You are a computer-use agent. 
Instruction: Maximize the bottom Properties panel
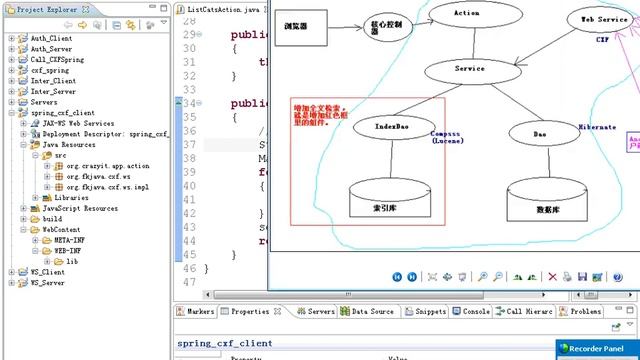[x=630, y=310]
